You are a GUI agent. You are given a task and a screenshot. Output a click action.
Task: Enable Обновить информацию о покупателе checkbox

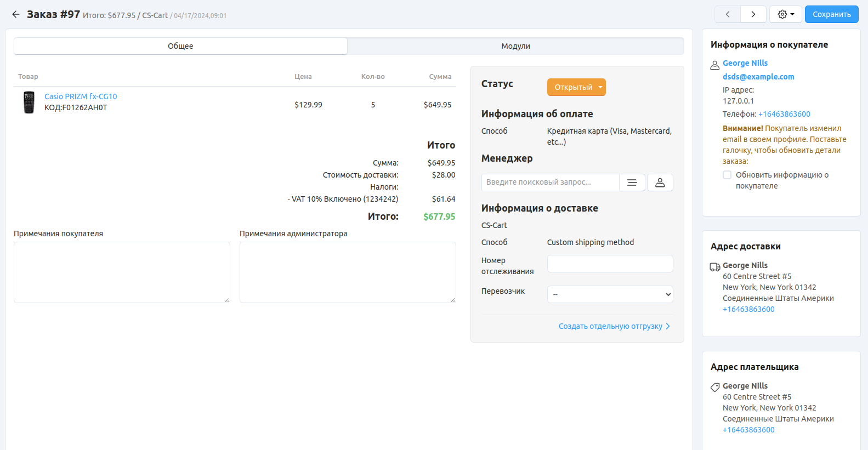point(727,175)
